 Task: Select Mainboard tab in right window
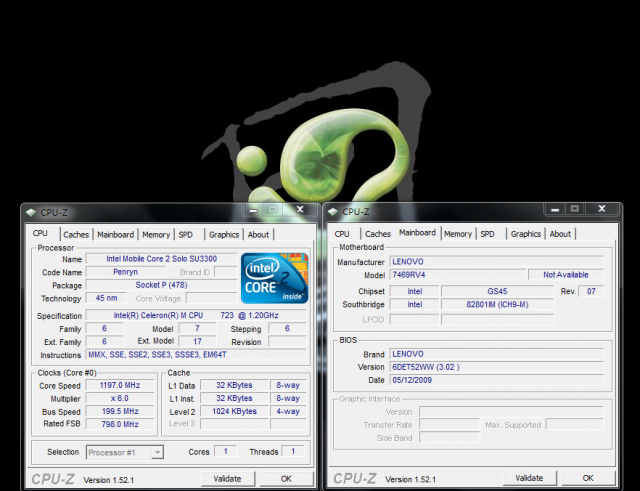(417, 233)
